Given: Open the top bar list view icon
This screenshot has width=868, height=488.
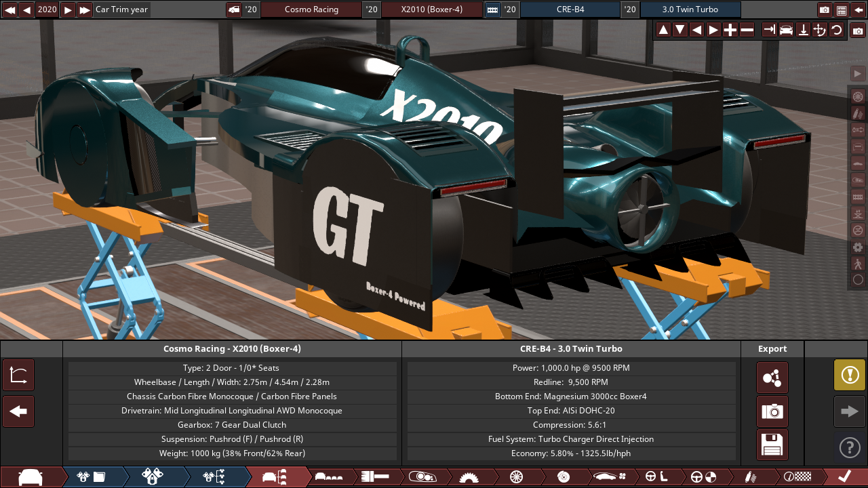Looking at the screenshot, I should 842,9.
